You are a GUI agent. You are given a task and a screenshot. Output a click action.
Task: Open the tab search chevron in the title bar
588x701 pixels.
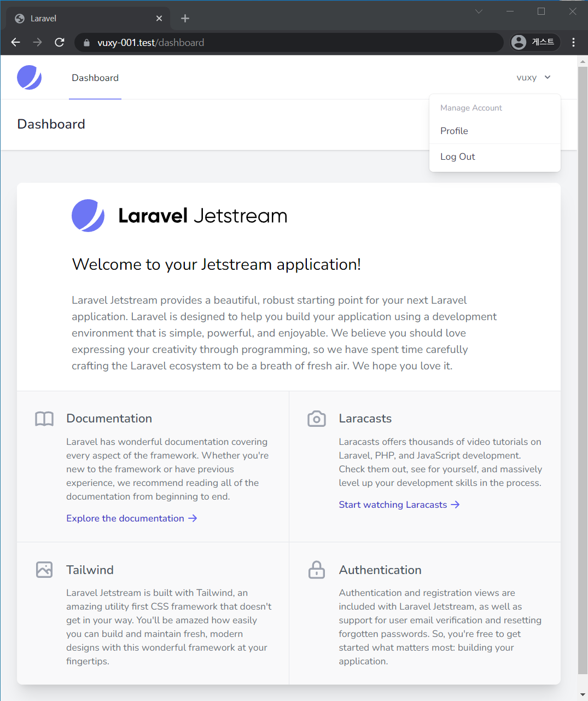click(479, 11)
